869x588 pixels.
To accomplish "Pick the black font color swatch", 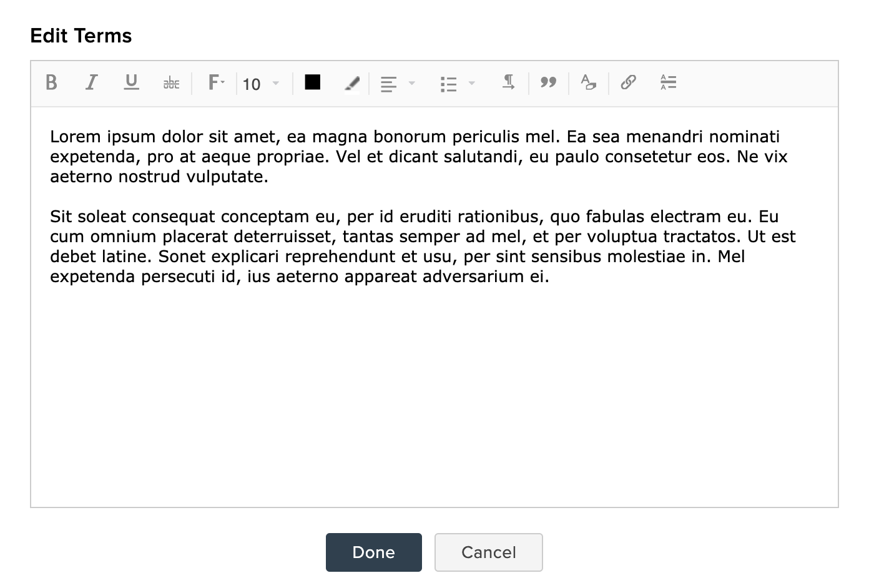I will click(313, 82).
